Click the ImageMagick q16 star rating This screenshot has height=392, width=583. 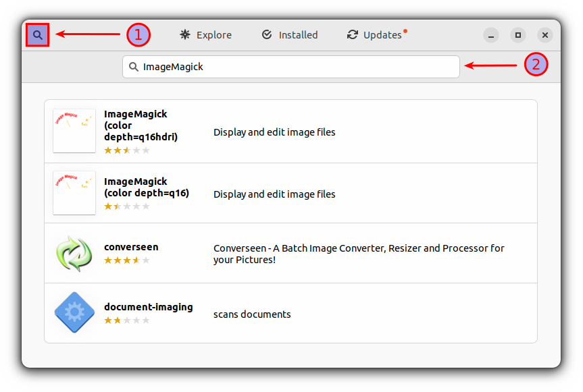point(126,206)
